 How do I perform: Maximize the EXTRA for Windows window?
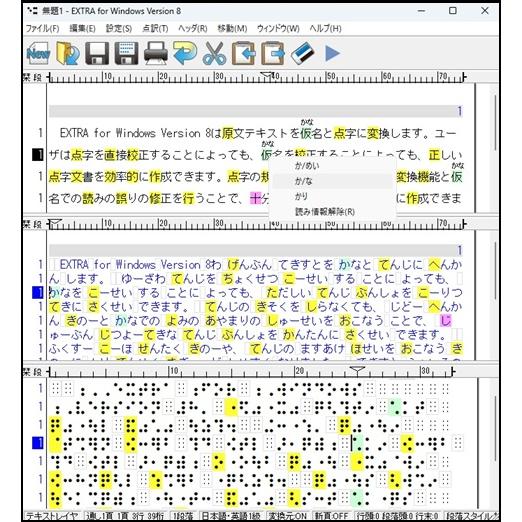(453, 11)
